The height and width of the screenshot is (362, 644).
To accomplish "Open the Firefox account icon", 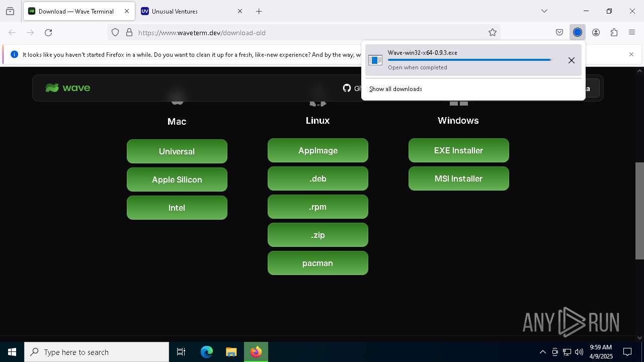I will (x=596, y=33).
